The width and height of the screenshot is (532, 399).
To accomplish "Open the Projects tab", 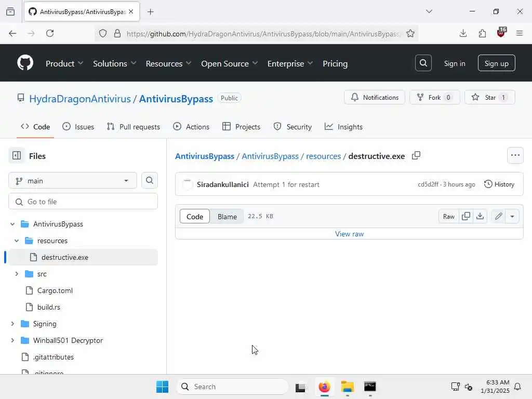I will pyautogui.click(x=241, y=127).
